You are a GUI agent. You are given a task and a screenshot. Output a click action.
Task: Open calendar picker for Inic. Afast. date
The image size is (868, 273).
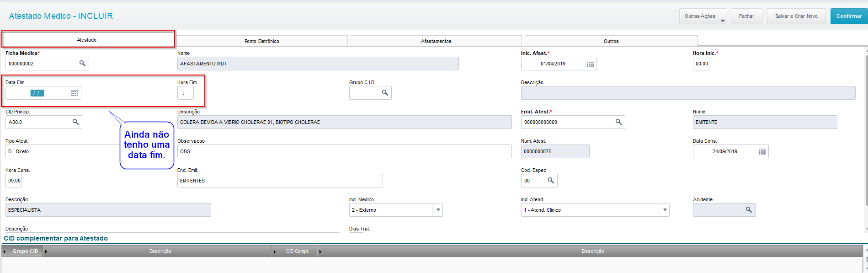pos(590,64)
